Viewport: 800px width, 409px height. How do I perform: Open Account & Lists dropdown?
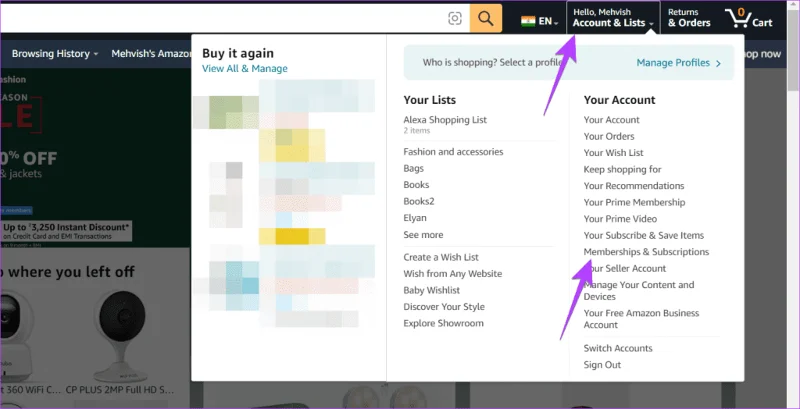pos(613,18)
